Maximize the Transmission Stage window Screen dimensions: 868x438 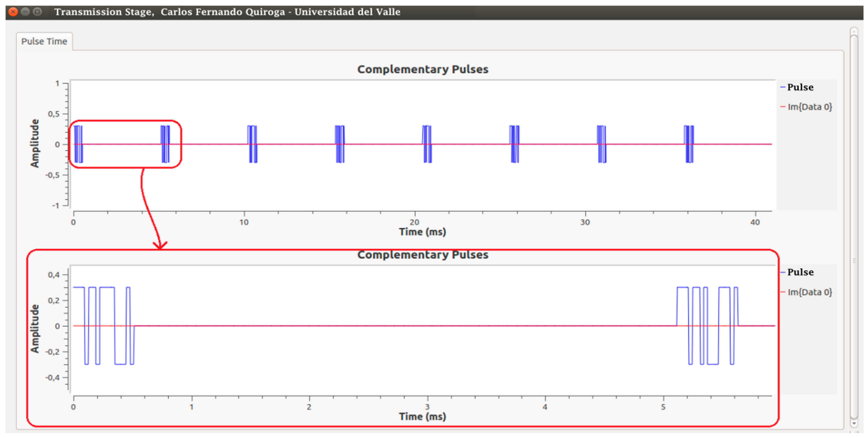pos(38,12)
